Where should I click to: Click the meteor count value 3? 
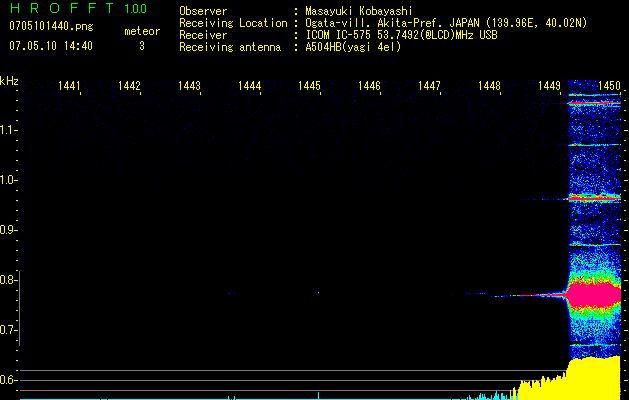tap(142, 46)
